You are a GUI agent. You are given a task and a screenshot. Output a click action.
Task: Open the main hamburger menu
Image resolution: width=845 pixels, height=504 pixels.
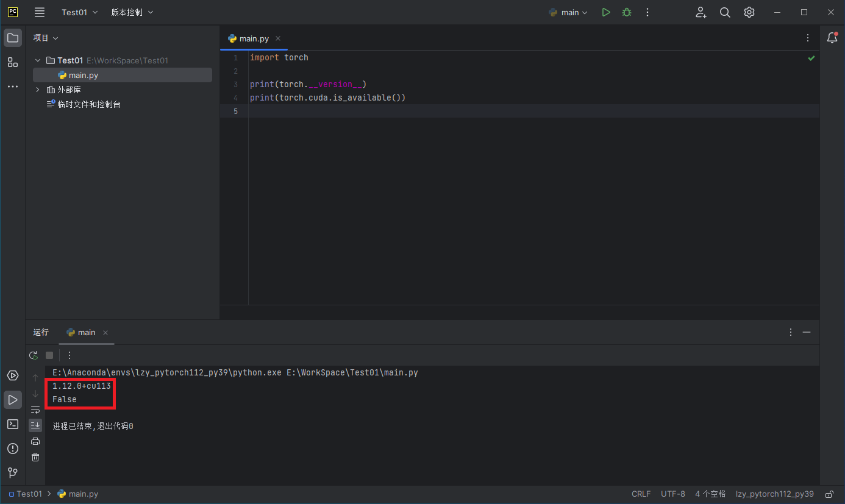click(40, 12)
